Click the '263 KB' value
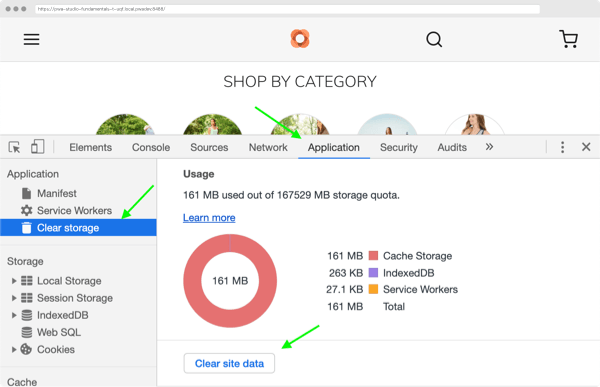The height and width of the screenshot is (387, 600). tap(346, 273)
